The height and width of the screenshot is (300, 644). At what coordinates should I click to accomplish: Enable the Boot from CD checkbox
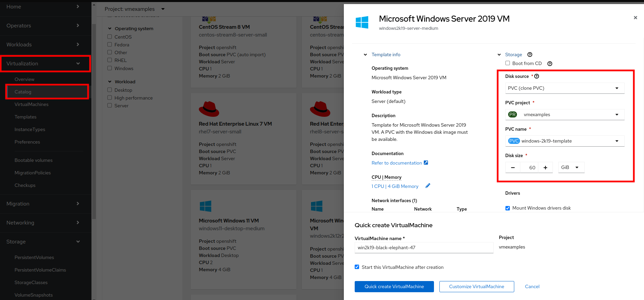click(507, 63)
